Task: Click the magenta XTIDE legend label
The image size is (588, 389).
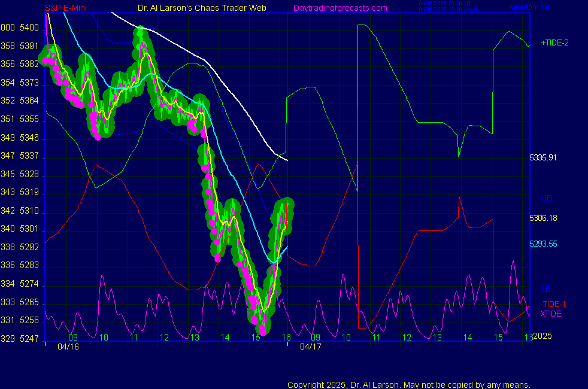Action: click(x=551, y=314)
